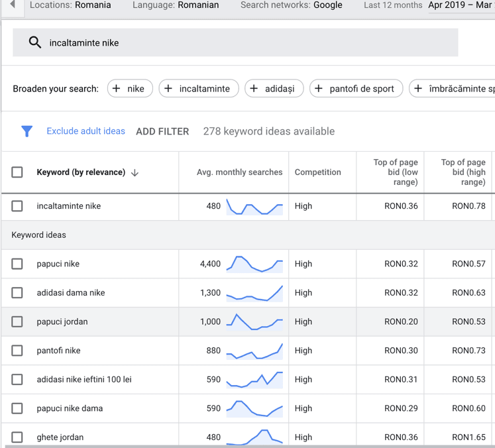Click the plus icon on the adidași chip

coord(254,89)
